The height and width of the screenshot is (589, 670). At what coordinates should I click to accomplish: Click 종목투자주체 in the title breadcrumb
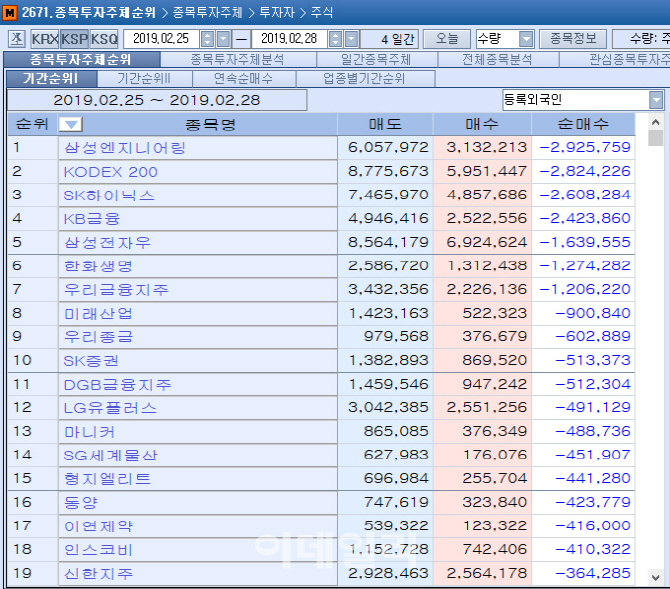[207, 12]
